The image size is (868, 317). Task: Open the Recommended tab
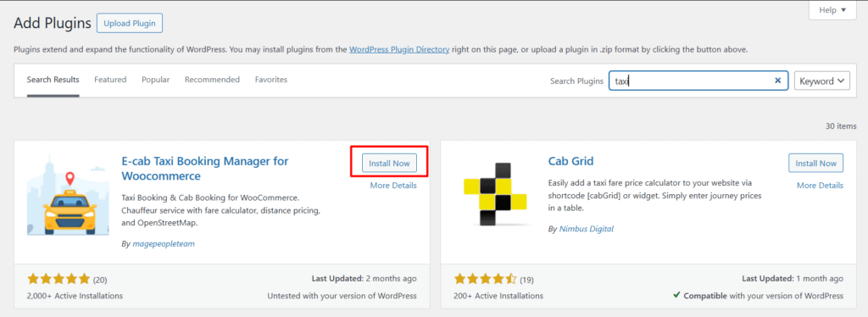coord(212,80)
